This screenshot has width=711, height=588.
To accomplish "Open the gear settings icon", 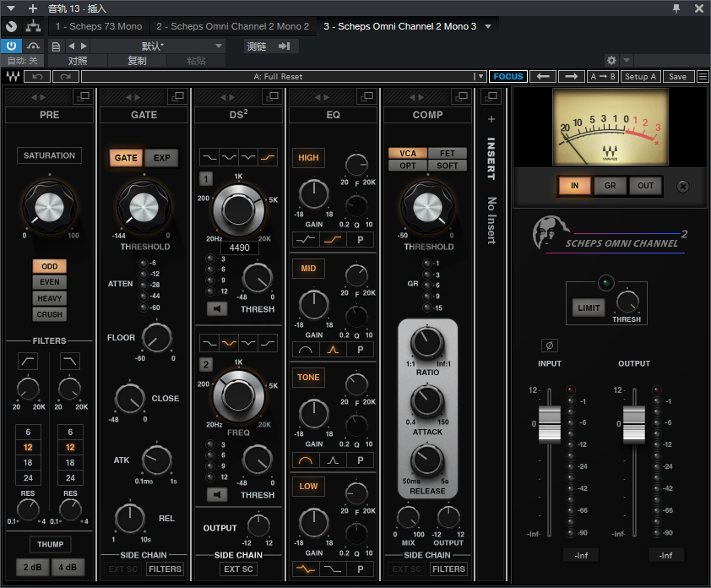I will pos(611,60).
